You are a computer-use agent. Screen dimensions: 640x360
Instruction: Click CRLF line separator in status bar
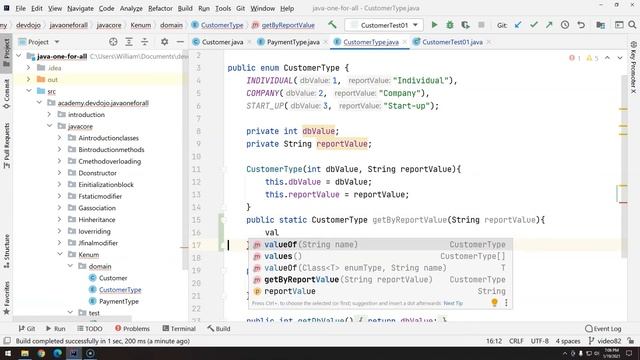click(516, 341)
